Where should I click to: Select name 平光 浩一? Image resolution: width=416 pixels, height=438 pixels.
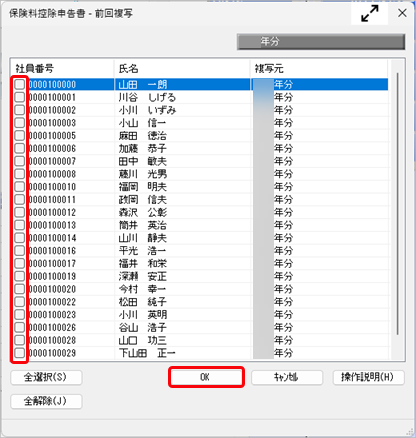click(x=143, y=250)
